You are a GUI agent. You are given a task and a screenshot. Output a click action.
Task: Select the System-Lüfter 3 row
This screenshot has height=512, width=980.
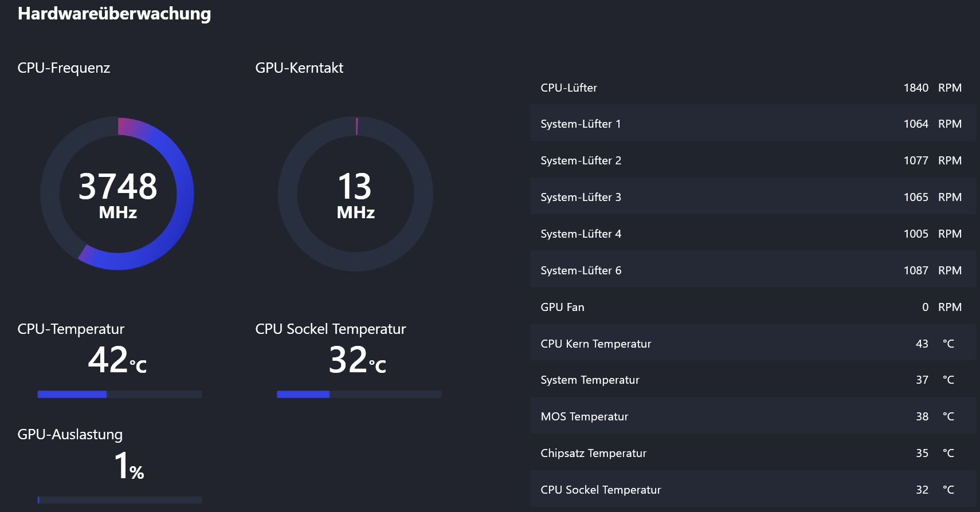[753, 196]
